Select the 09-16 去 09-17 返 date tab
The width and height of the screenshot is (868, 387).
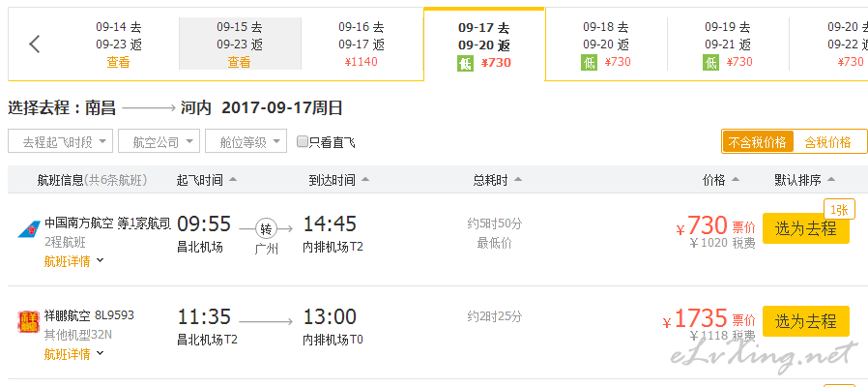(x=362, y=45)
